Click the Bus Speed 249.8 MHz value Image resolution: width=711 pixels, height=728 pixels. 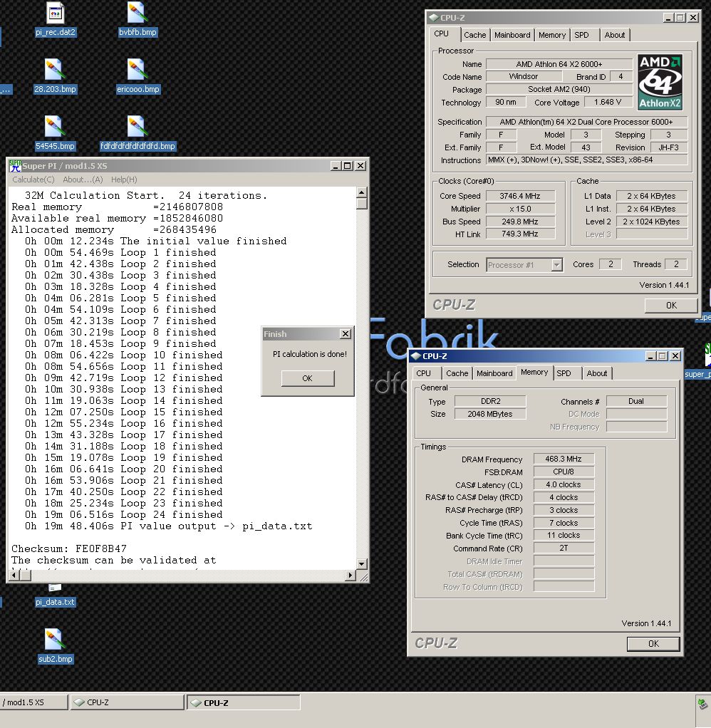pyautogui.click(x=520, y=222)
